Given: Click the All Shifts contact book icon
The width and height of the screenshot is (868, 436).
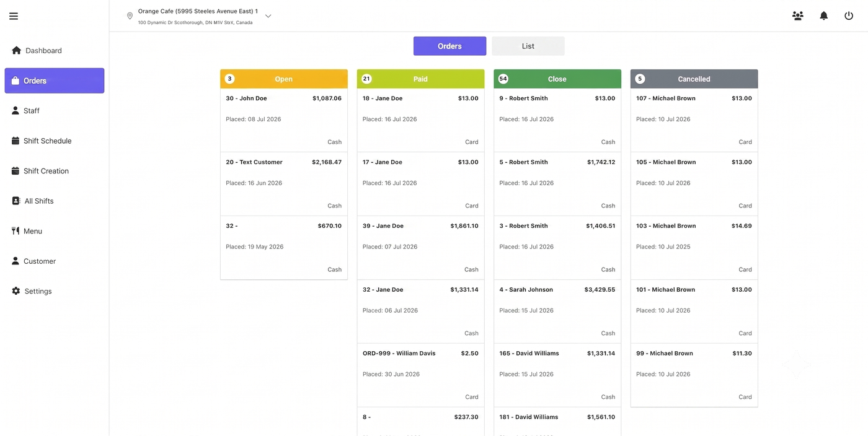Looking at the screenshot, I should coord(16,201).
